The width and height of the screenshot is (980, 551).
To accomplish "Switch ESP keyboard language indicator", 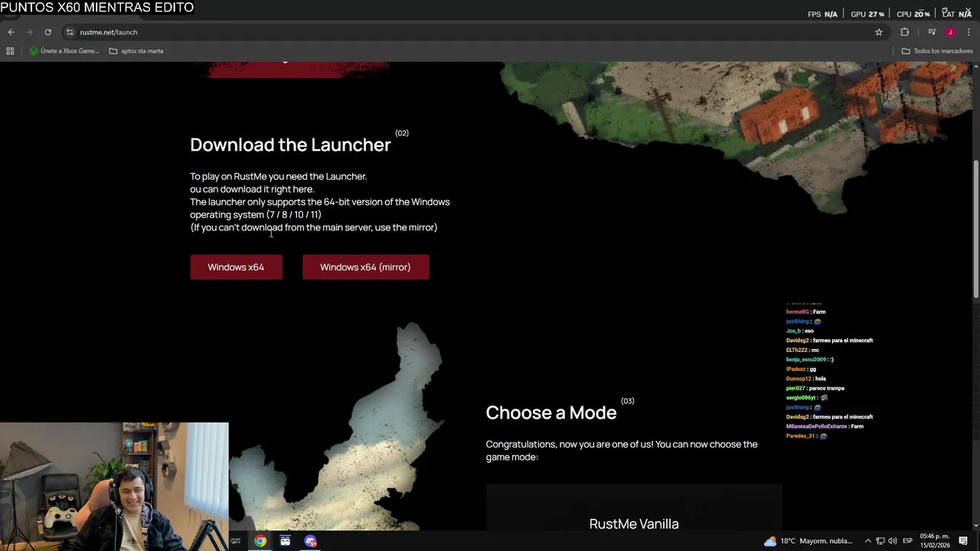I will tap(907, 541).
